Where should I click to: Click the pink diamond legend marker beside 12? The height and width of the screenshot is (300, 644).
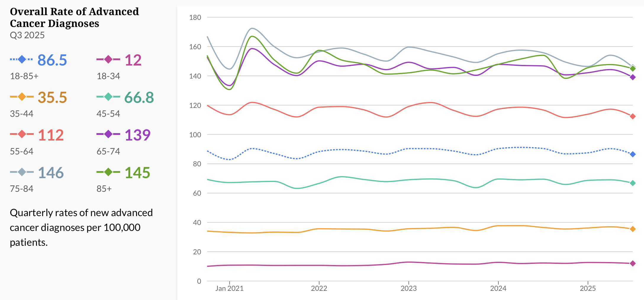pos(108,59)
